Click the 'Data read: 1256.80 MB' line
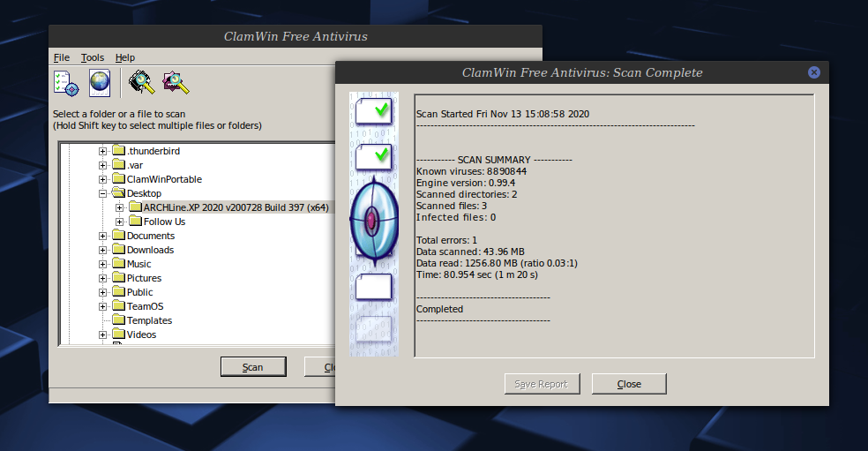Screen dimensions: 868x451 pyautogui.click(x=497, y=263)
